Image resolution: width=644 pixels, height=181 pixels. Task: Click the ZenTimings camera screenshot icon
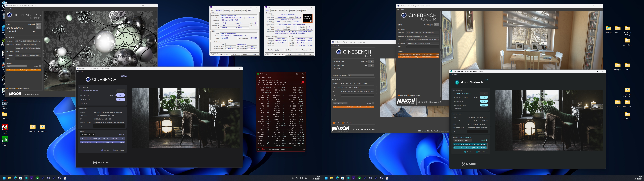tap(303, 78)
